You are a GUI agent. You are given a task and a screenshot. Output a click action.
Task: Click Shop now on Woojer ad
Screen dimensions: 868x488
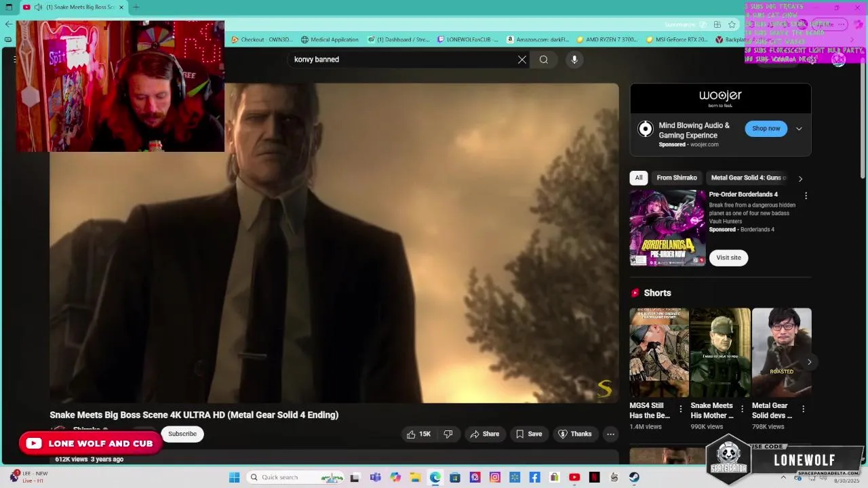coord(766,129)
